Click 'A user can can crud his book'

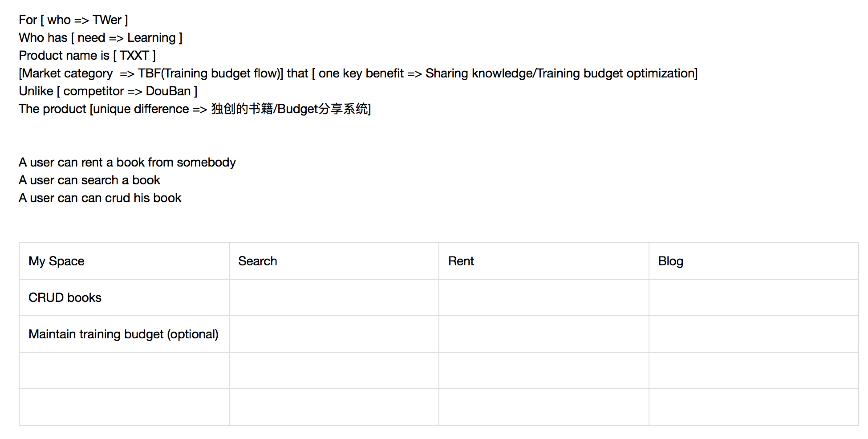coord(100,198)
